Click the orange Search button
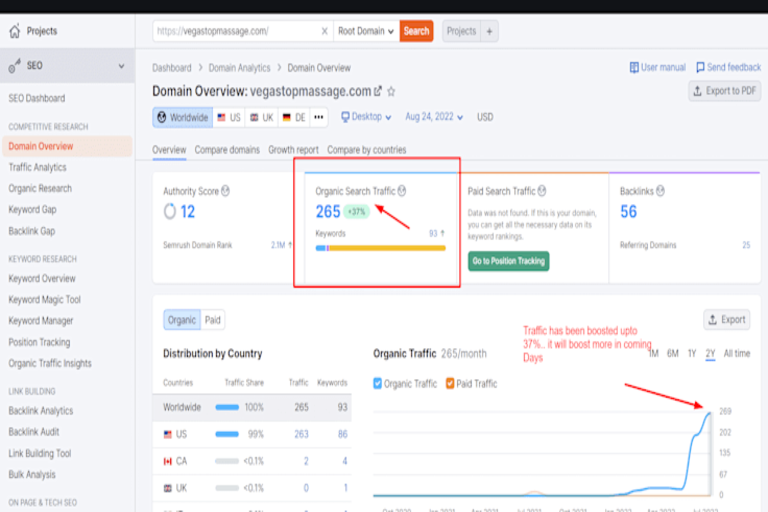The width and height of the screenshot is (768, 512). [x=416, y=31]
